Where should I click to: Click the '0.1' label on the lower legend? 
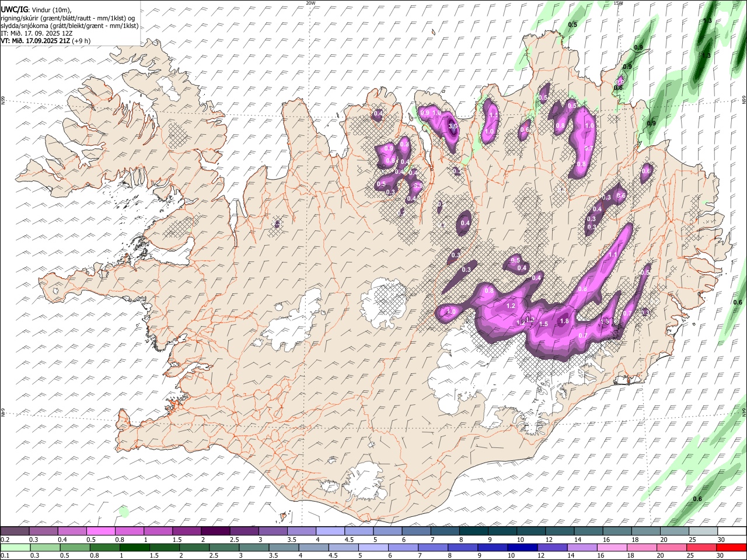tap(5, 556)
